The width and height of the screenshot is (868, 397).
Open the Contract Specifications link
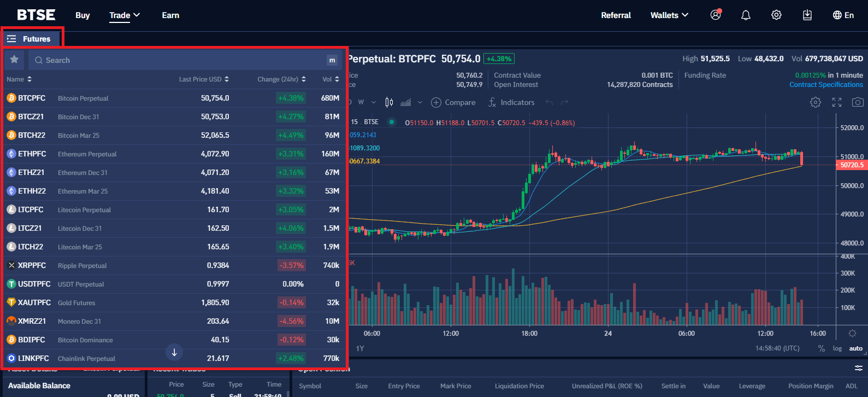coord(826,85)
